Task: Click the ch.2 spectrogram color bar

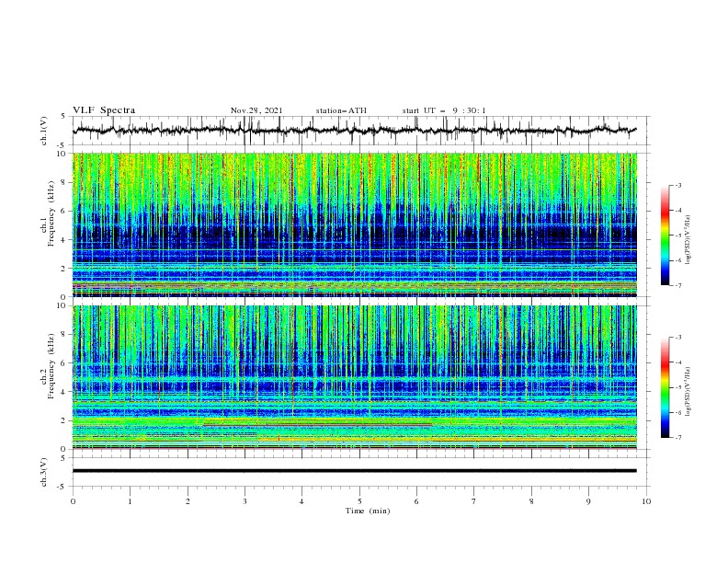Action: pyautogui.click(x=665, y=387)
